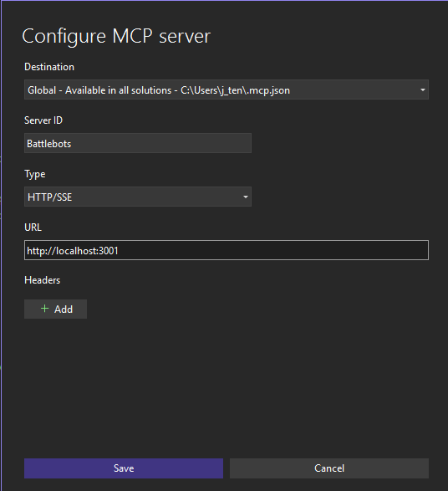This screenshot has height=491, width=448.
Task: Click the Add text of headers button
Action: click(64, 309)
